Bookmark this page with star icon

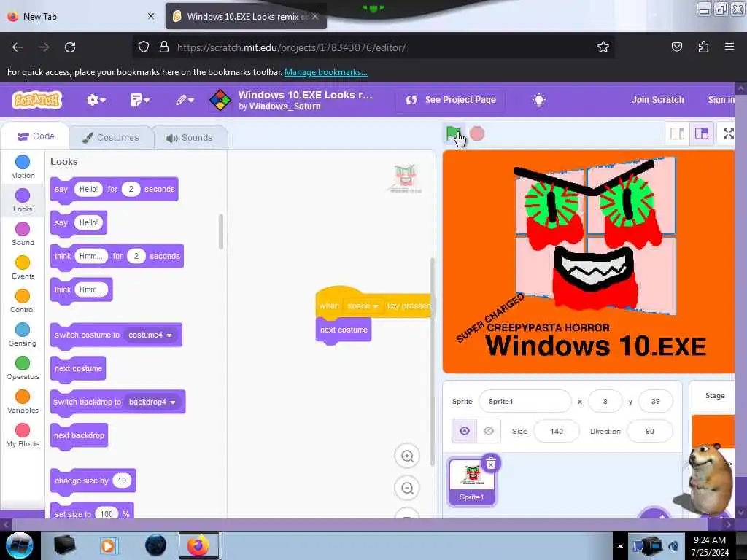603,47
